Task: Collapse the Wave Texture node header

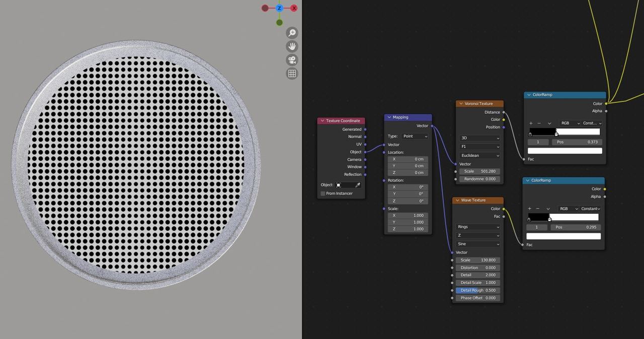Action: (x=457, y=200)
